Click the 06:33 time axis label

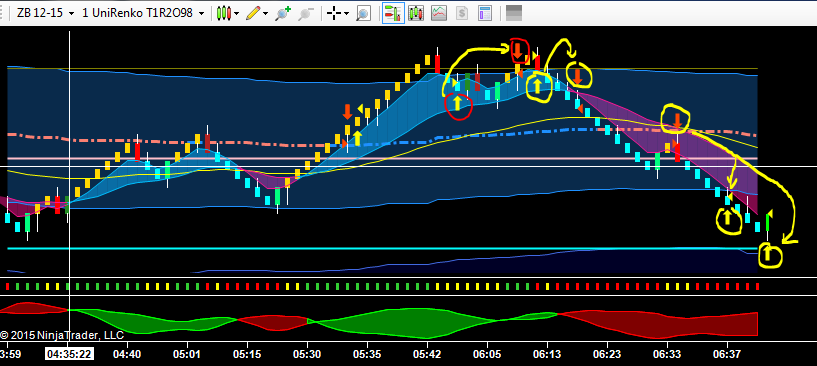668,355
